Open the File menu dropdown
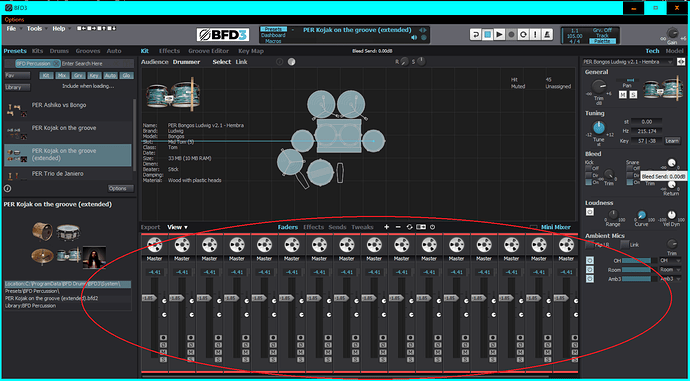Viewport: 690px width, 381px height. pos(14,29)
